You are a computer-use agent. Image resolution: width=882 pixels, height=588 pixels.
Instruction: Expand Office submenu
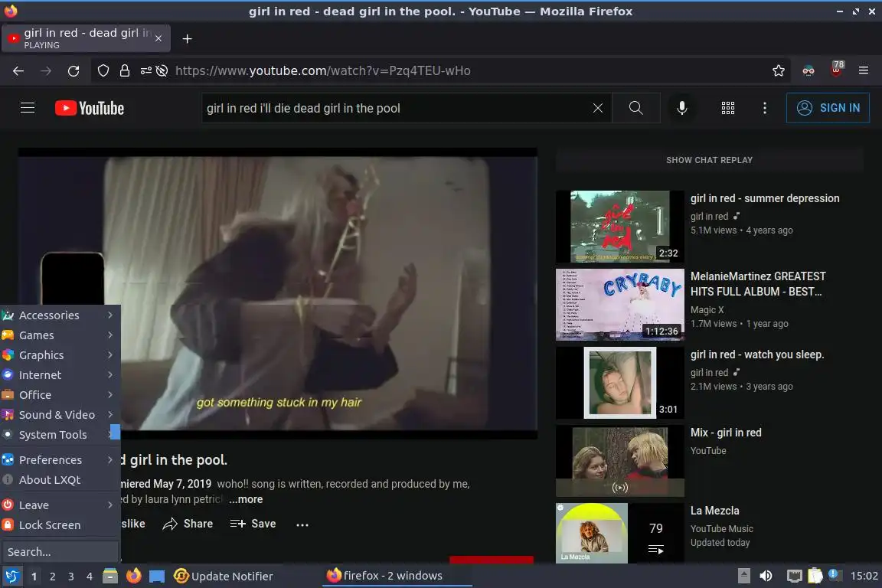[x=60, y=395]
